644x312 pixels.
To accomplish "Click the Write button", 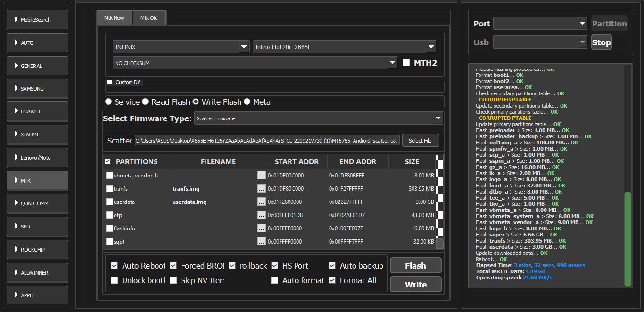I will 416,285.
